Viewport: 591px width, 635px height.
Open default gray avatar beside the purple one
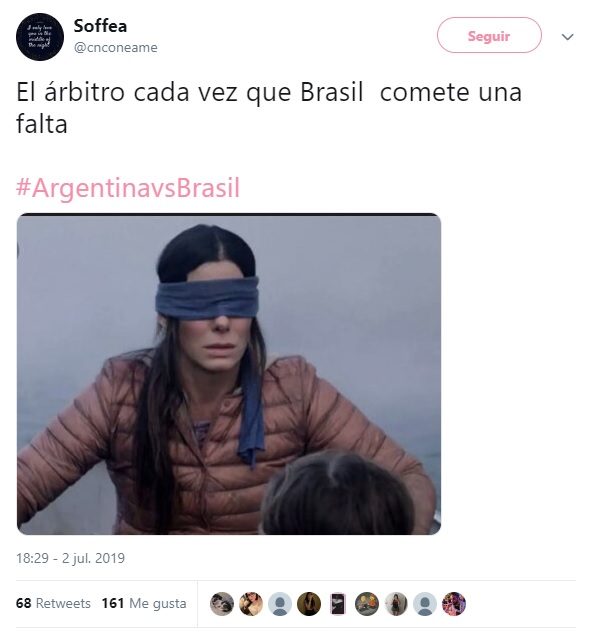[425, 603]
